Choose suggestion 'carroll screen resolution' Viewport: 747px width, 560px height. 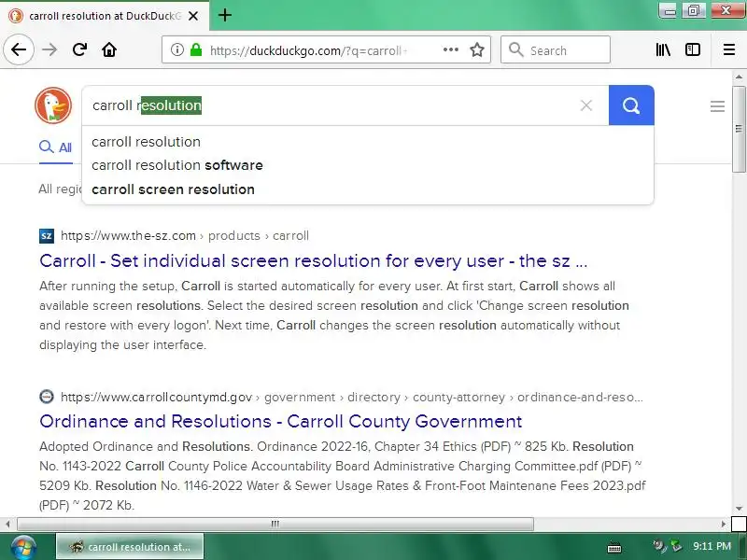pos(173,189)
